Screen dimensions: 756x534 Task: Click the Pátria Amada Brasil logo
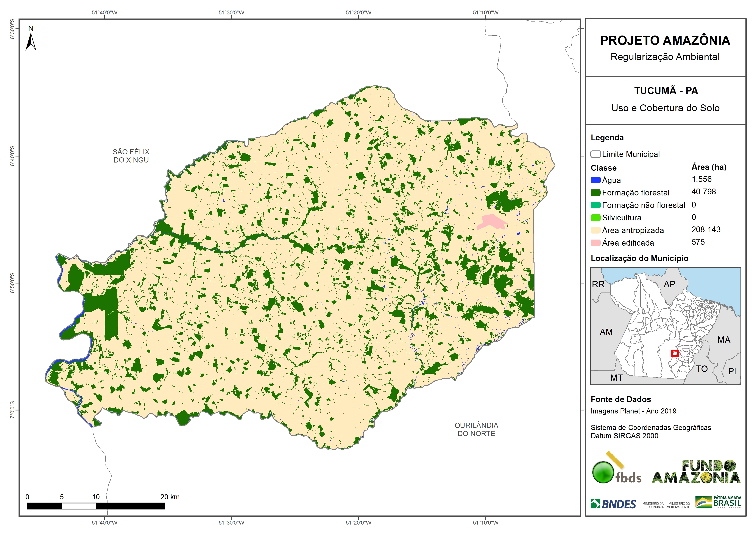pyautogui.click(x=719, y=502)
